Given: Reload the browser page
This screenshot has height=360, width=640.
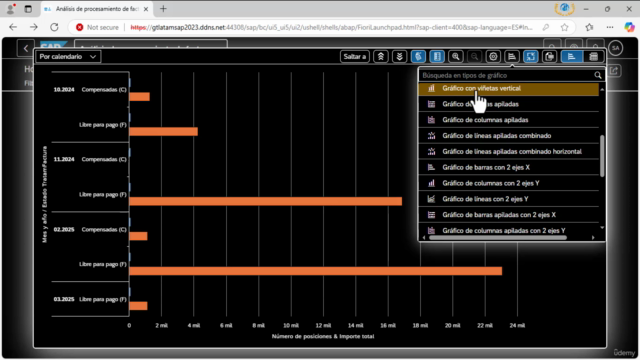Looking at the screenshot, I should (x=54, y=27).
